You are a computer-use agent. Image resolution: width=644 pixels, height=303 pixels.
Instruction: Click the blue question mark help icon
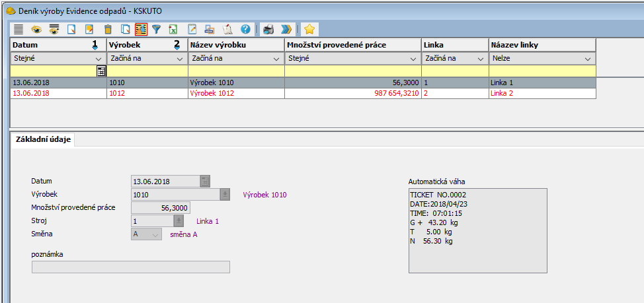[245, 29]
